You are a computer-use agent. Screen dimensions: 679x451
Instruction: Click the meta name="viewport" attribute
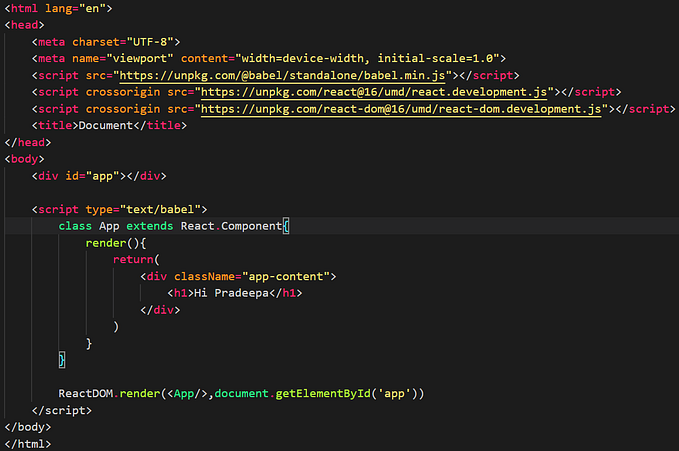click(123, 58)
